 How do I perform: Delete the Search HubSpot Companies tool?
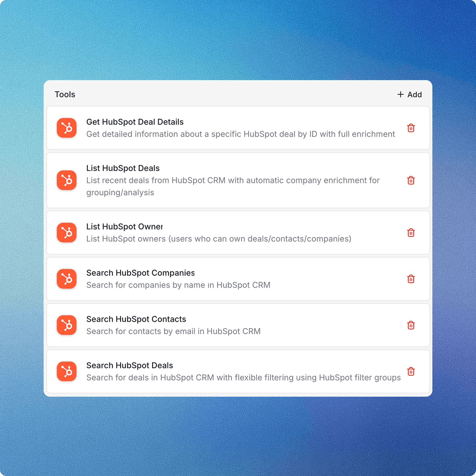tap(411, 279)
